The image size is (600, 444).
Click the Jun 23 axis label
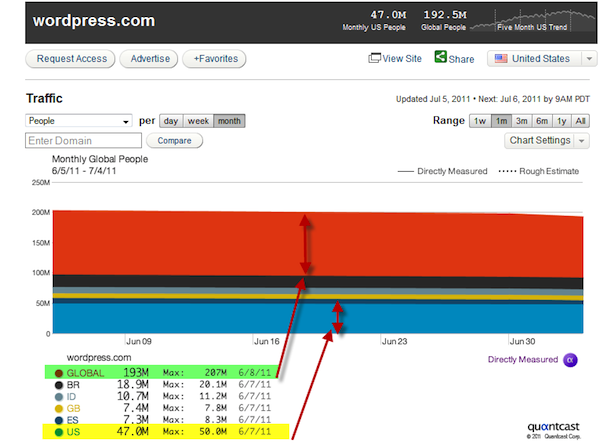395,341
